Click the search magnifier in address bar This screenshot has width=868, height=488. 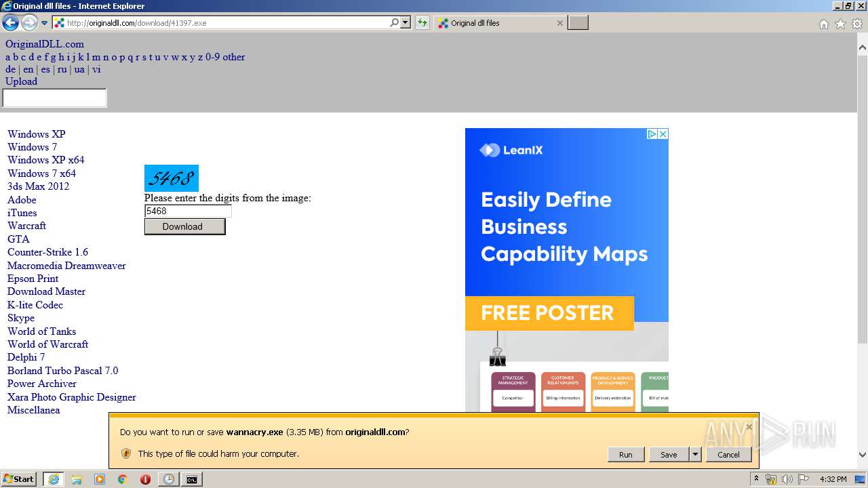click(394, 22)
